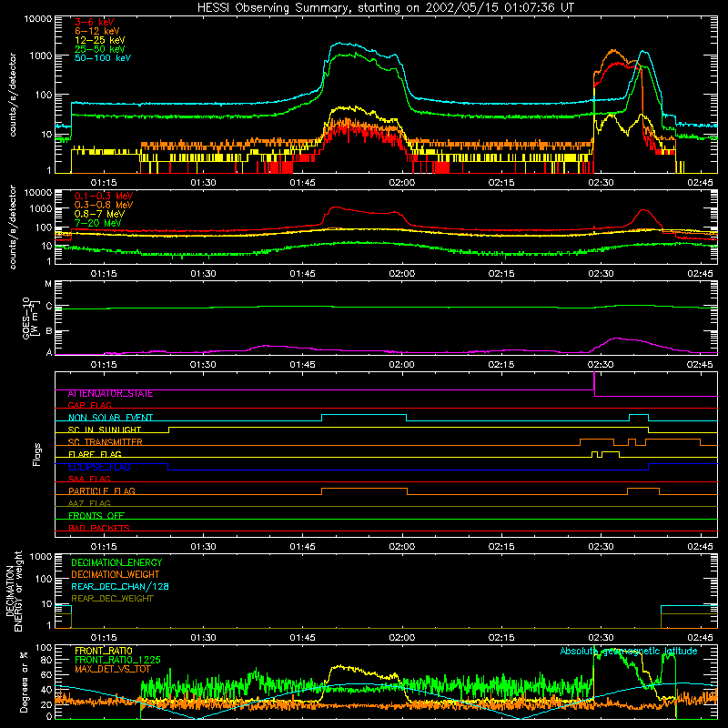
Task: Select the AAZ_FLAG label
Action: point(89,504)
